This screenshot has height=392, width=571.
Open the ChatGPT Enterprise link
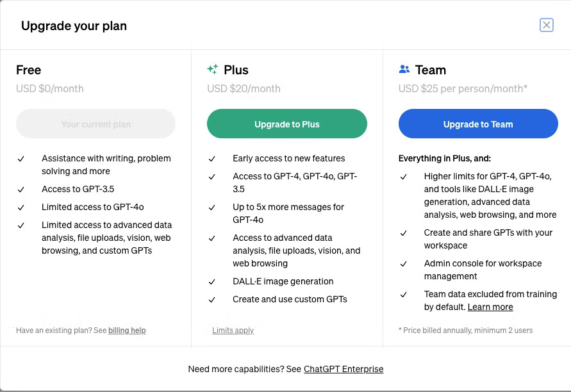click(x=343, y=369)
